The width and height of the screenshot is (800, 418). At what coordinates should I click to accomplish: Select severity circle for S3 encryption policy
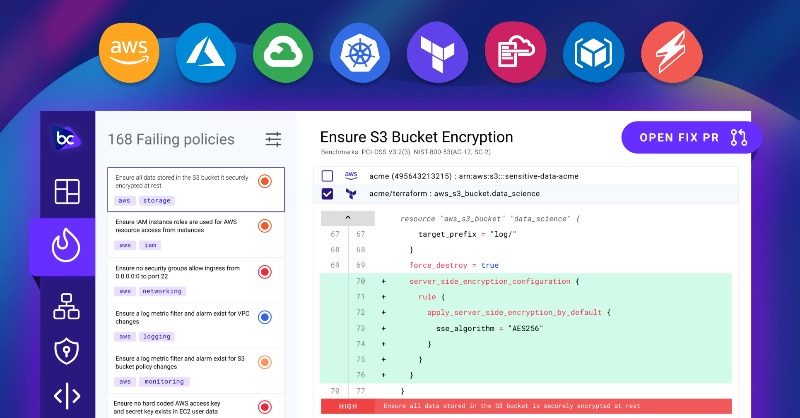[265, 181]
